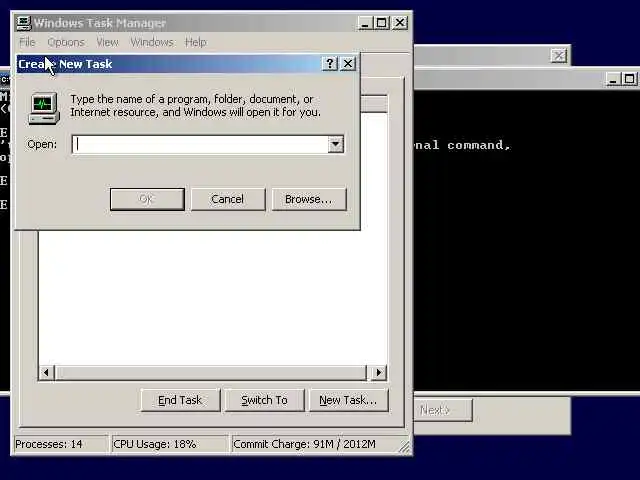This screenshot has height=480, width=640.
Task: Click the Processes: 14 status entry
Action: click(61, 444)
